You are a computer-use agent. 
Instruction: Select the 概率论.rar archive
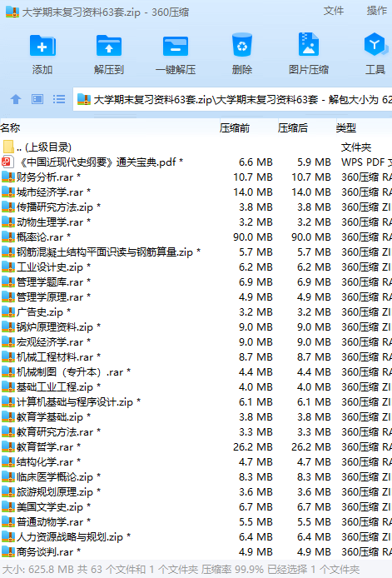coord(196,237)
